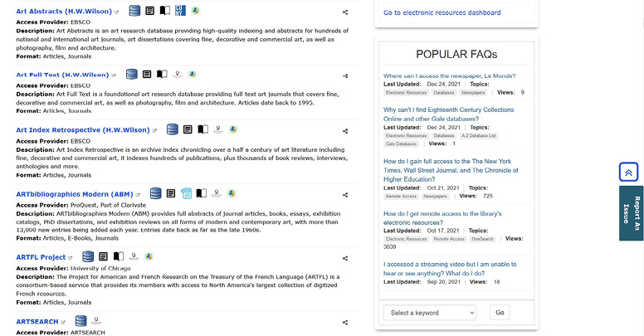This screenshot has height=336, width=644.
Task: Open Art Abstracts (H.W.Wilson) database link
Action: coord(64,12)
